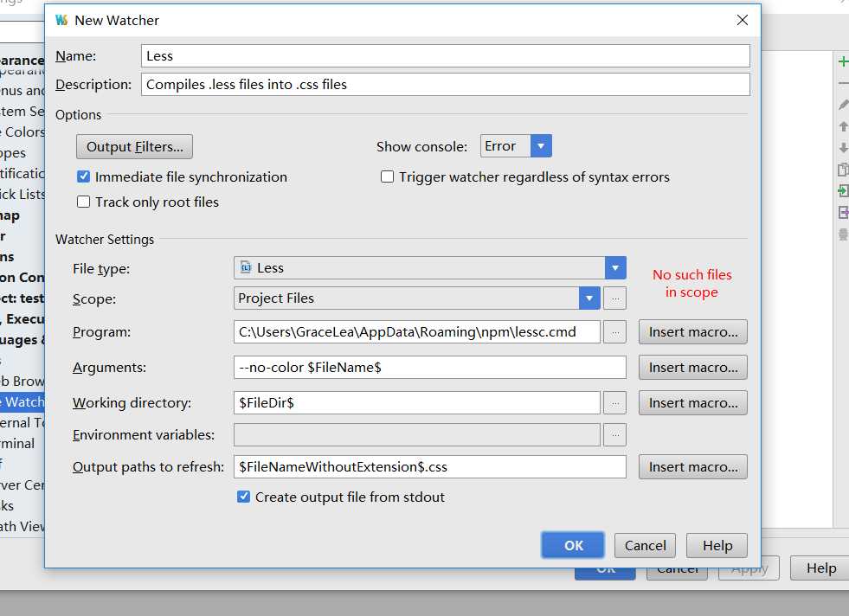This screenshot has width=849, height=616.
Task: Click the move-down arrow icon in Settings window
Action: pyautogui.click(x=843, y=147)
